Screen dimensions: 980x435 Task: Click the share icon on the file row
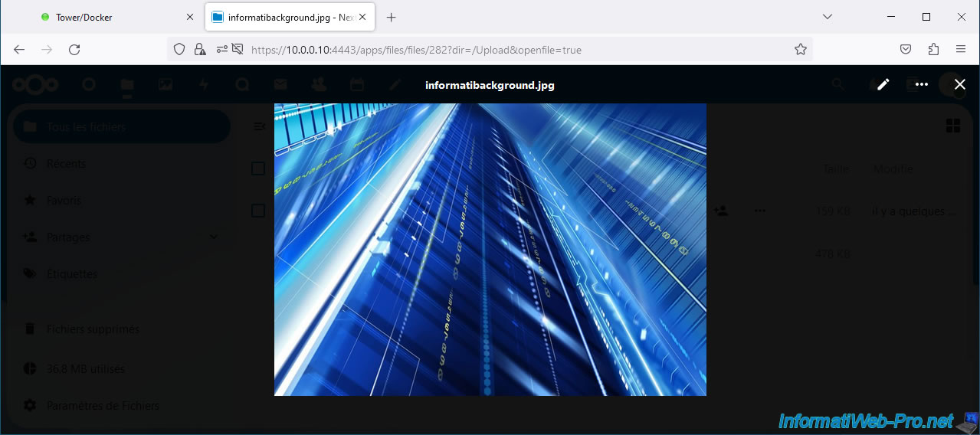(x=720, y=211)
